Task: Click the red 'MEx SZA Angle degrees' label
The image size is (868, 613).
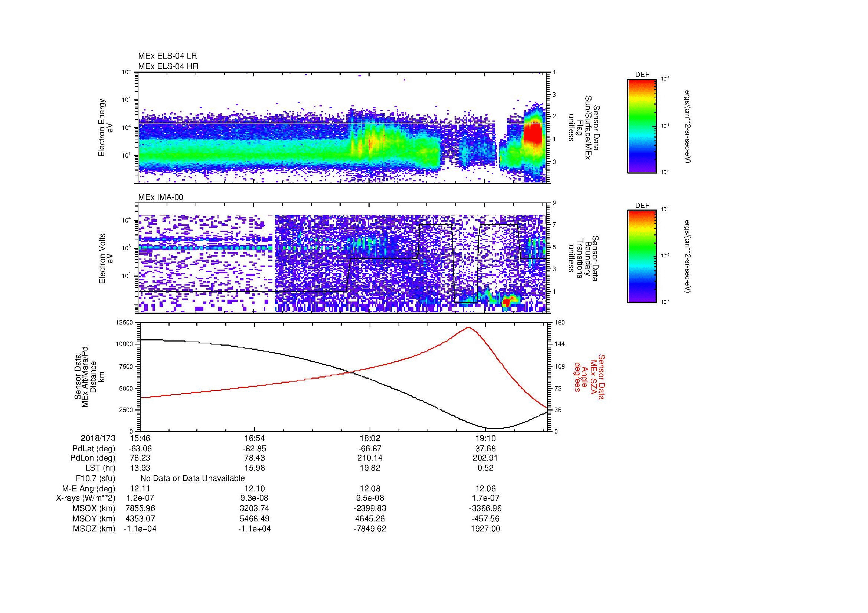Action: (589, 376)
